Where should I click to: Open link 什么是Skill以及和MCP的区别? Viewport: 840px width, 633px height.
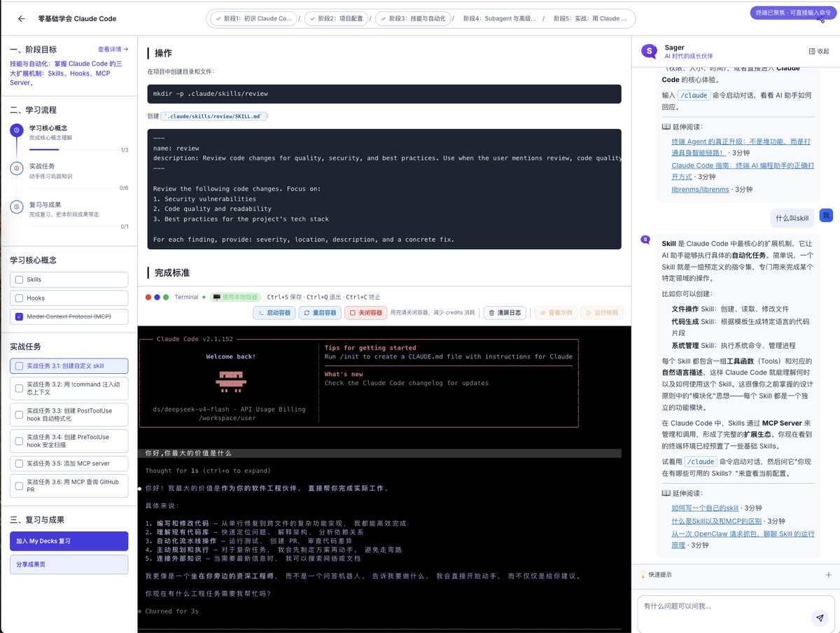coord(717,522)
